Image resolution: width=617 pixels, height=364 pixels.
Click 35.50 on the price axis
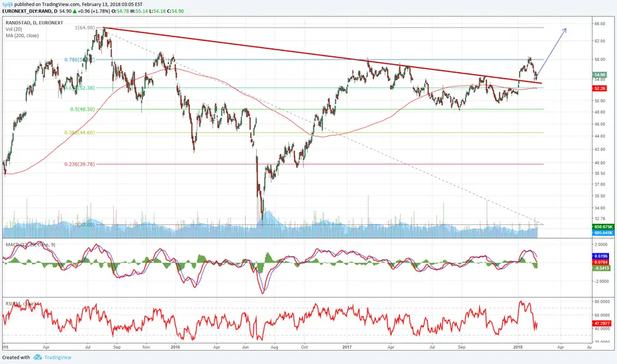coord(600,196)
